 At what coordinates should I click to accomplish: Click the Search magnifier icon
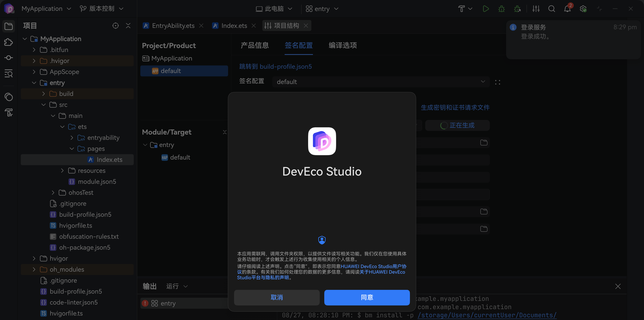tap(552, 9)
